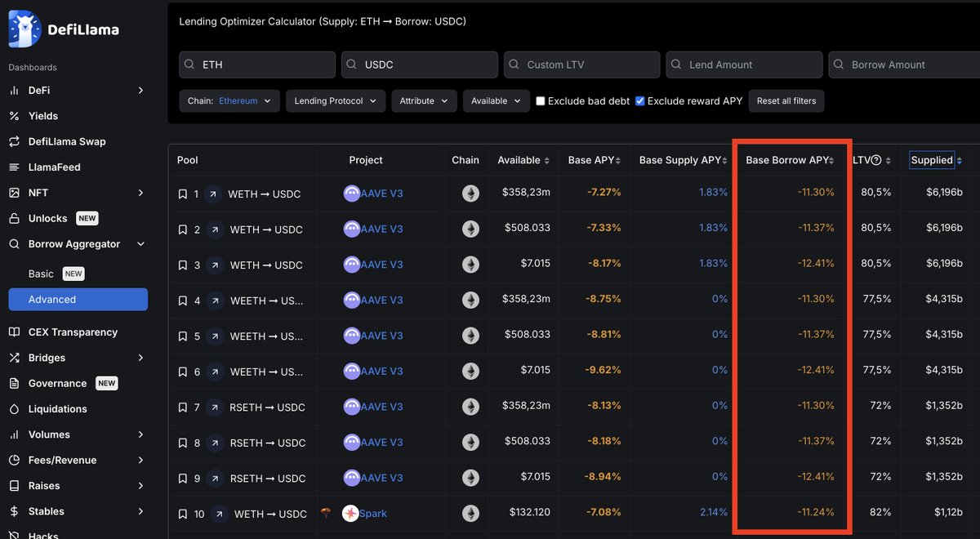Click the Ethereum chain icon in row 1
The image size is (980, 539).
tap(470, 194)
